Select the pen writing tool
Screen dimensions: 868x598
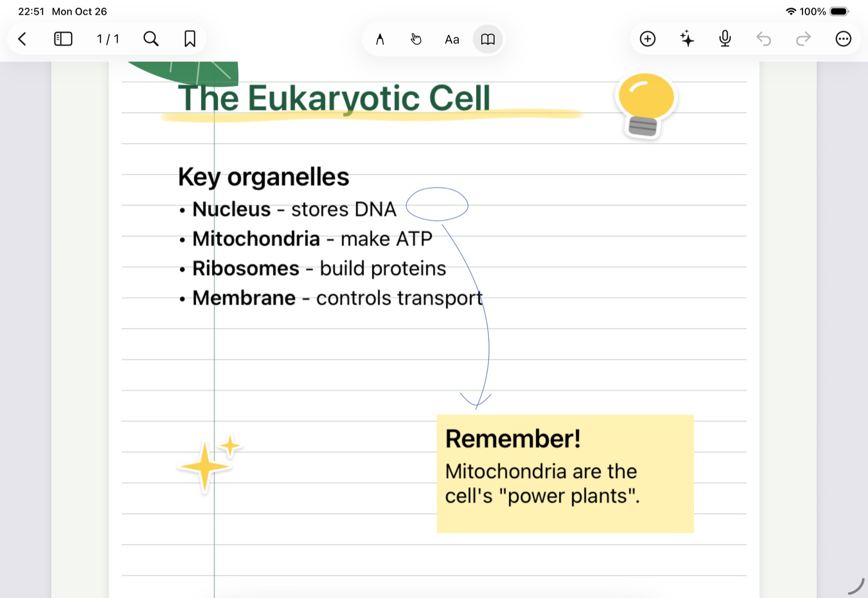(380, 39)
